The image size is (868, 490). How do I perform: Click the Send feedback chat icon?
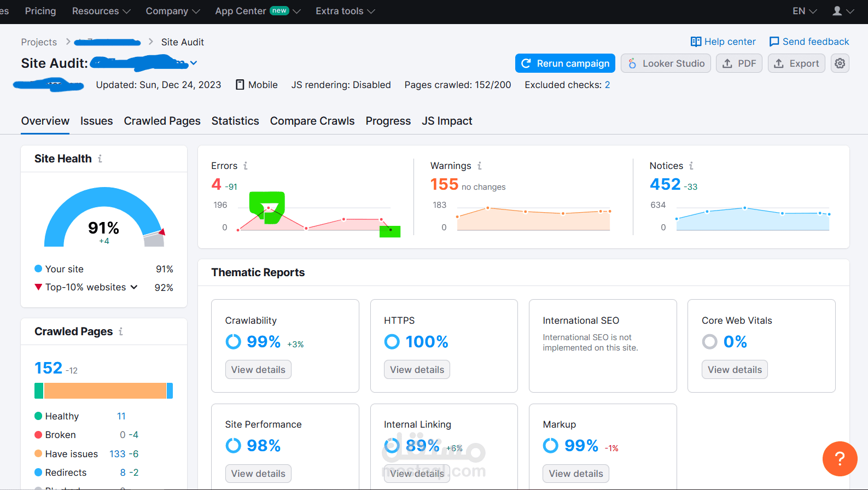pos(774,42)
